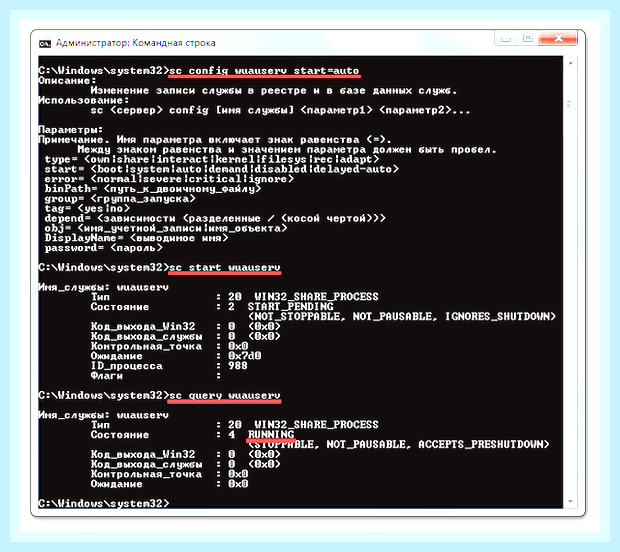Click the scrollbar down arrow
This screenshot has height=552, width=620.
(x=570, y=501)
